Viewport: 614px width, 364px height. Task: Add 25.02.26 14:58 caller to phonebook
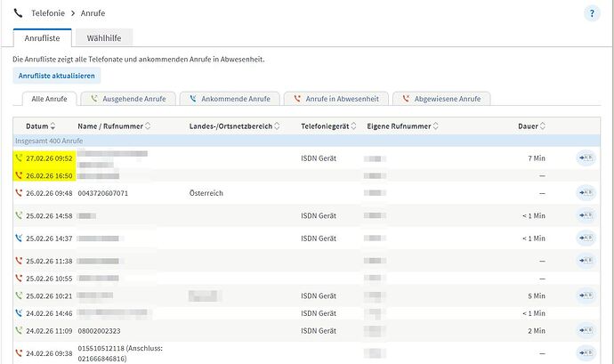[586, 215]
